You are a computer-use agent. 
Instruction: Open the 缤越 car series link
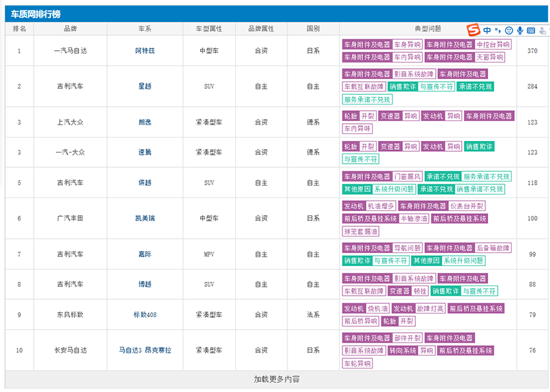[145, 183]
